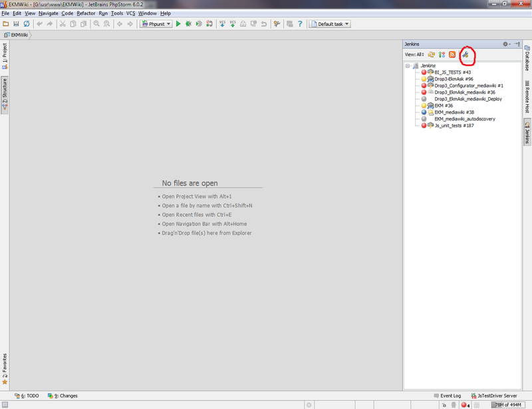Open the Navigate menu
This screenshot has width=532, height=409.
[x=48, y=13]
